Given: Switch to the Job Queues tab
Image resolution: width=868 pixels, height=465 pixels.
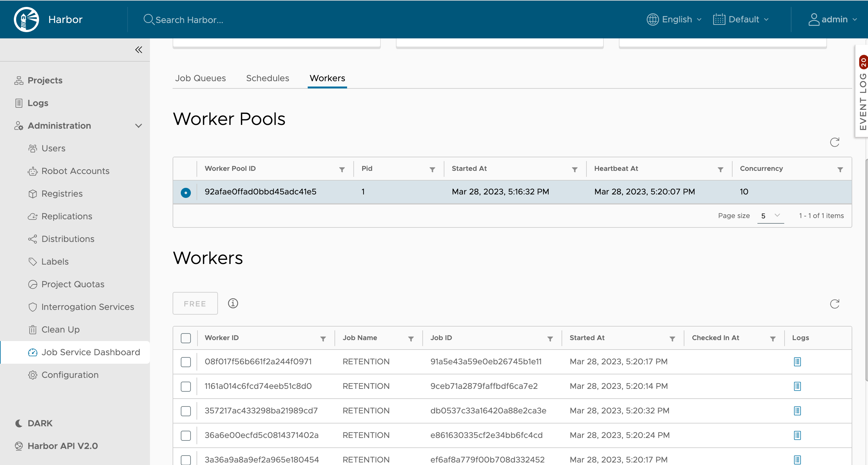Looking at the screenshot, I should point(200,78).
